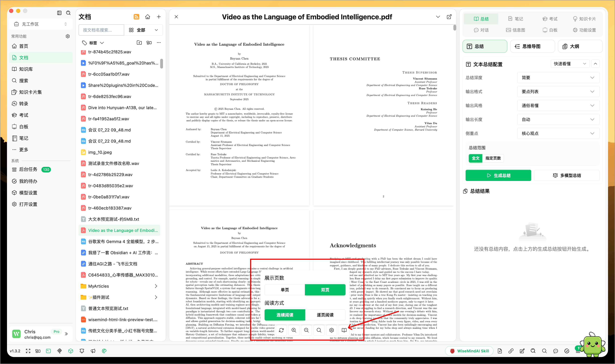Switch document list view layout icon in tag row
This screenshot has width=615, height=364.
pyautogui.click(x=149, y=43)
